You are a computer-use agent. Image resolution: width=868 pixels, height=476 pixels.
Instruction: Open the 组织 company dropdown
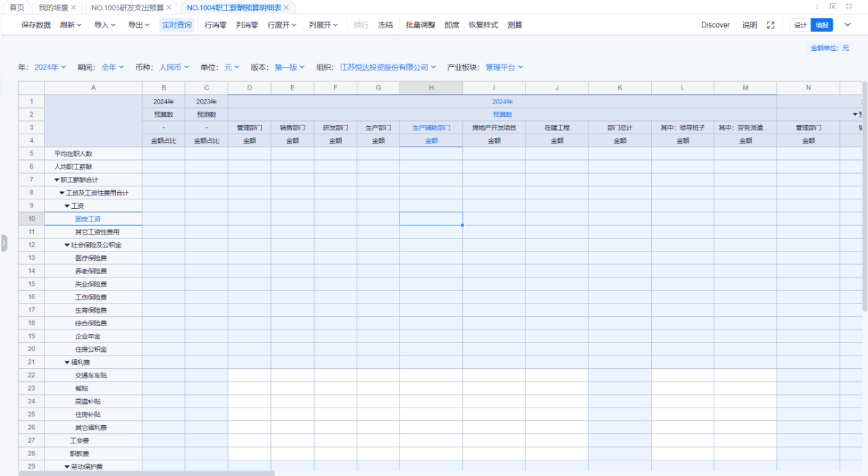pos(388,67)
